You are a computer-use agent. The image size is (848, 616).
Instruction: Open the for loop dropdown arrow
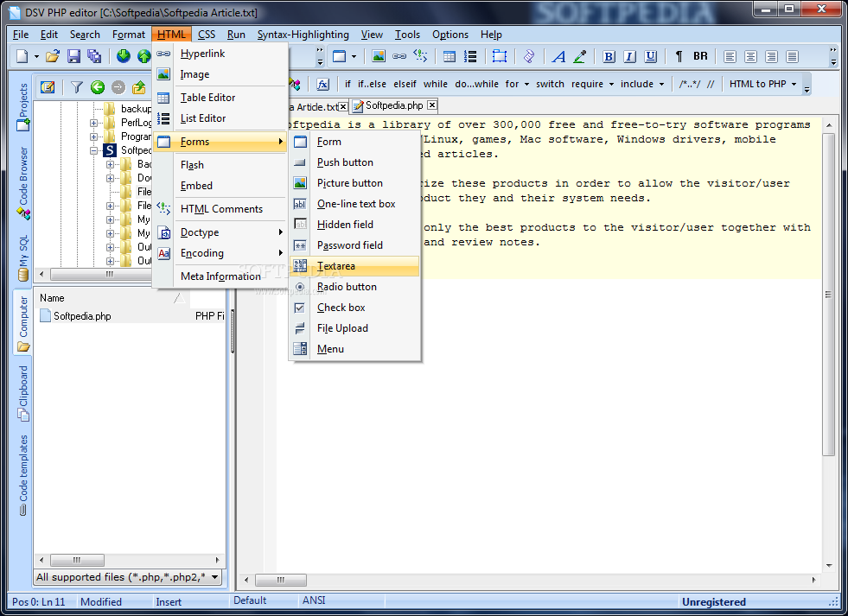tap(526, 85)
